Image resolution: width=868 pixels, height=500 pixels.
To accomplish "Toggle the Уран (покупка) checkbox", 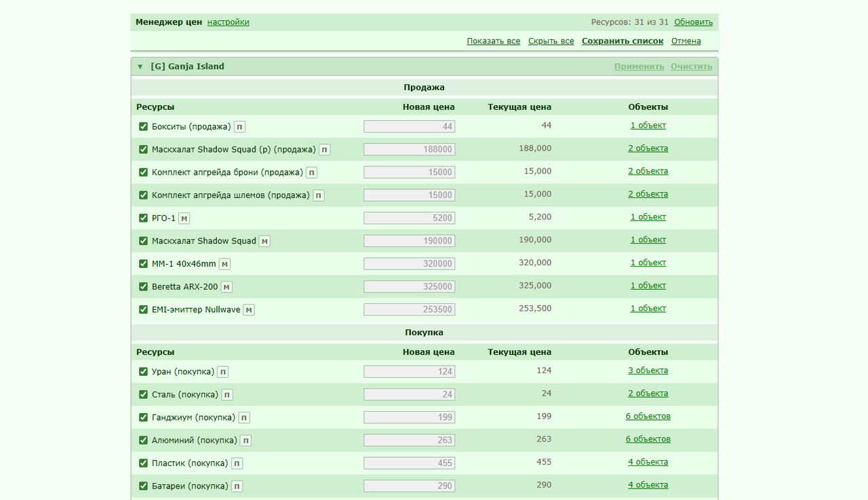I will pyautogui.click(x=143, y=371).
